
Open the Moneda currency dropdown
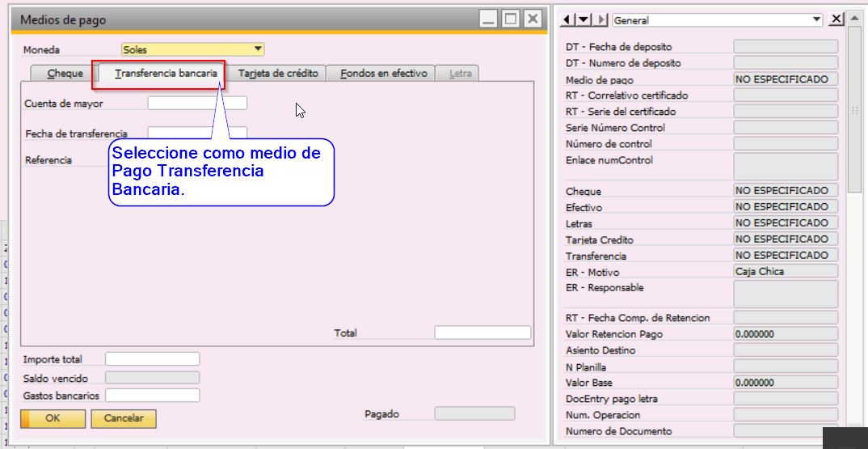click(x=258, y=49)
